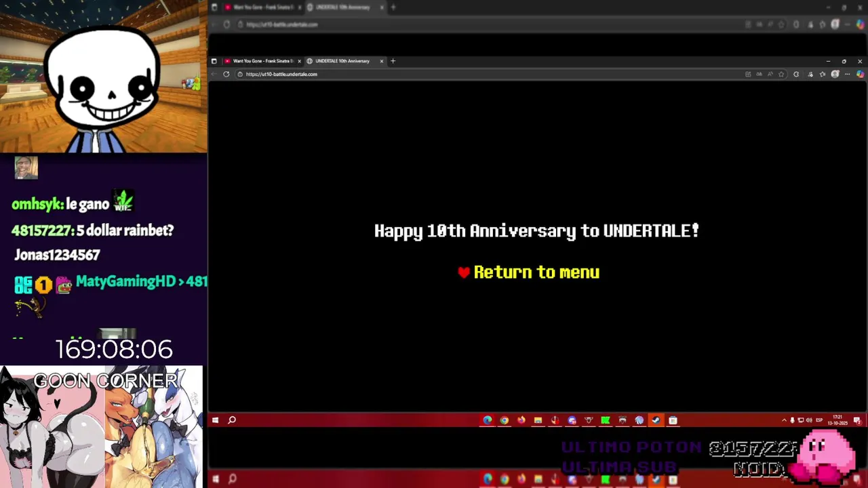Show hidden system tray icons

pyautogui.click(x=784, y=420)
